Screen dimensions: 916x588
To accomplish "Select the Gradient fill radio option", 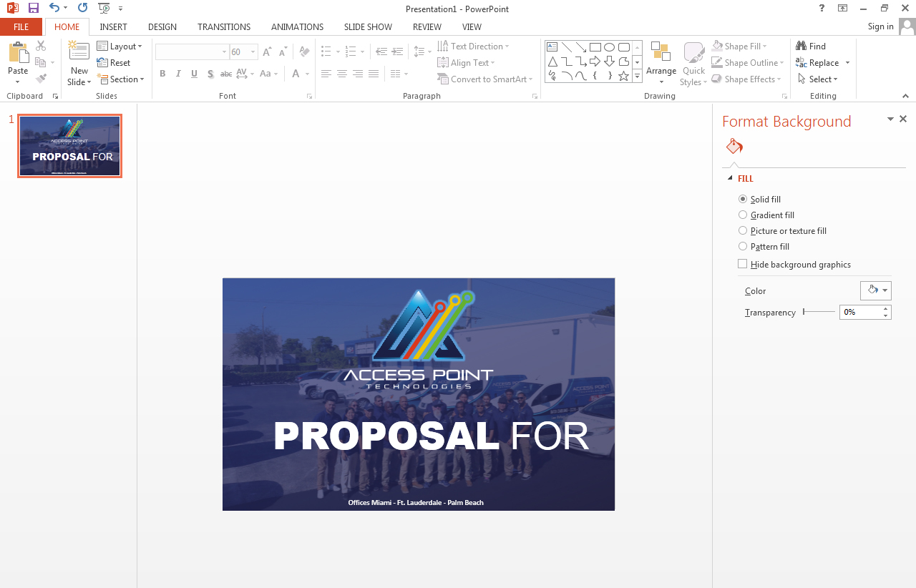I will pyautogui.click(x=743, y=215).
